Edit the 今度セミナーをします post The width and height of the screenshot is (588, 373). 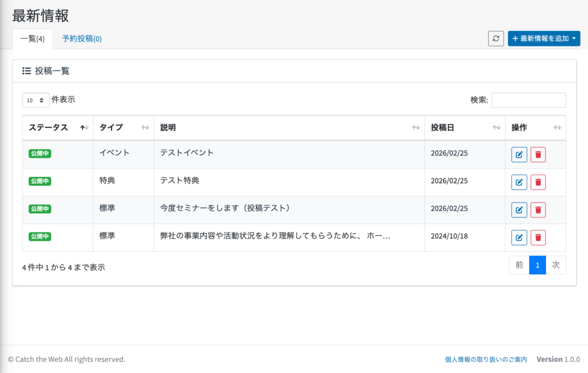click(519, 210)
